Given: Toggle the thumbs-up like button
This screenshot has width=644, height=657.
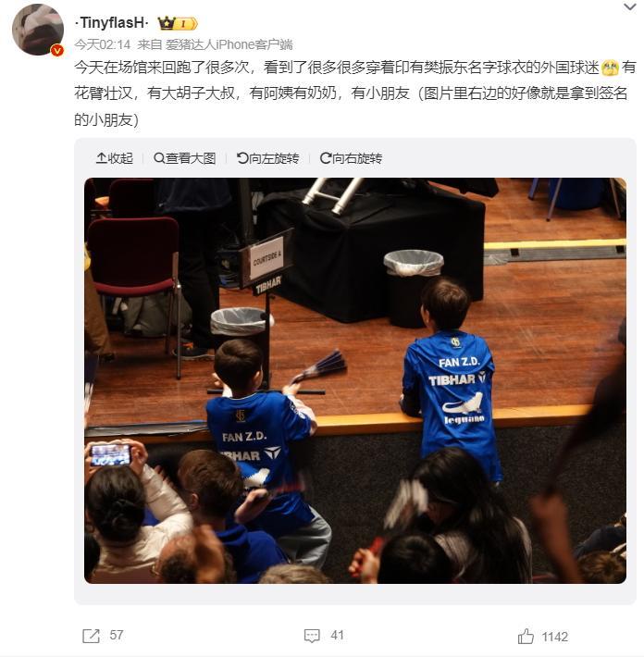Looking at the screenshot, I should pyautogui.click(x=526, y=636).
